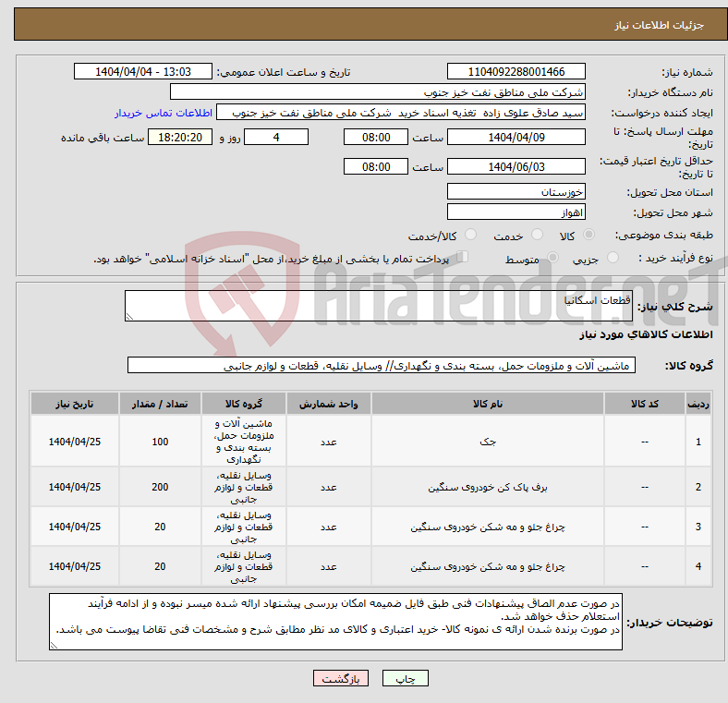Click the buyer organization name field
Image resolution: width=728 pixels, height=703 pixels.
coord(378,92)
